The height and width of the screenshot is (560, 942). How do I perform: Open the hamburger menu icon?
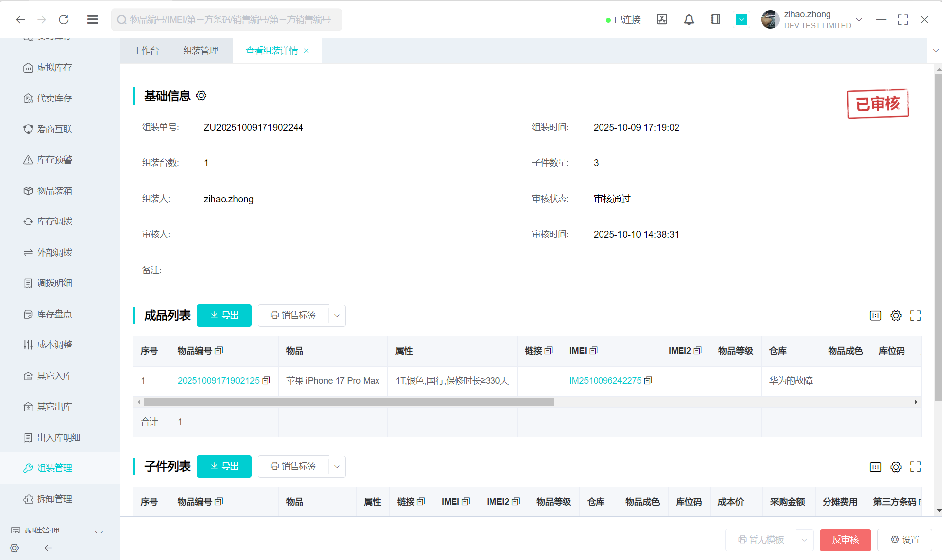[92, 20]
